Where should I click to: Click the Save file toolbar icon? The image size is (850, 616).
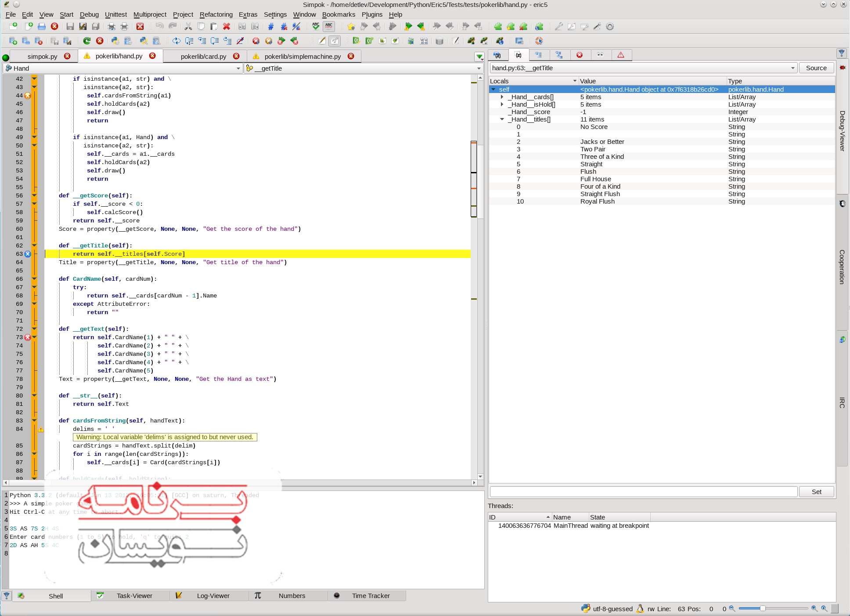[70, 27]
